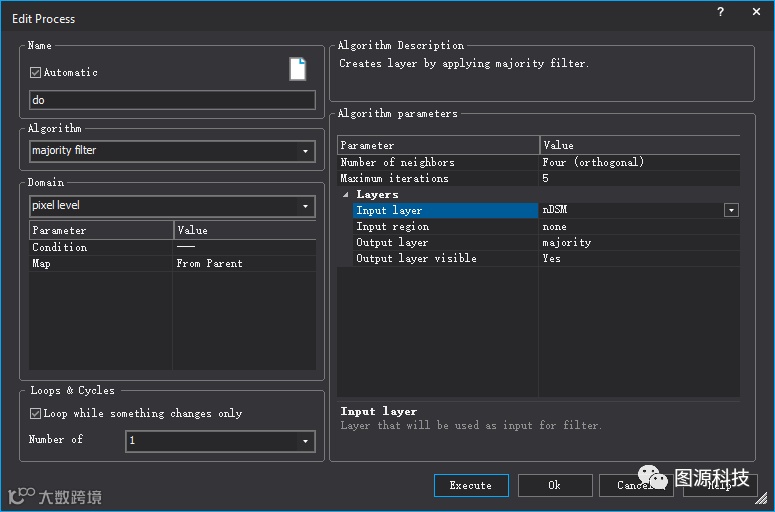Viewport: 775px width, 512px height.
Task: Close the Edit Process dialog
Action: point(756,13)
